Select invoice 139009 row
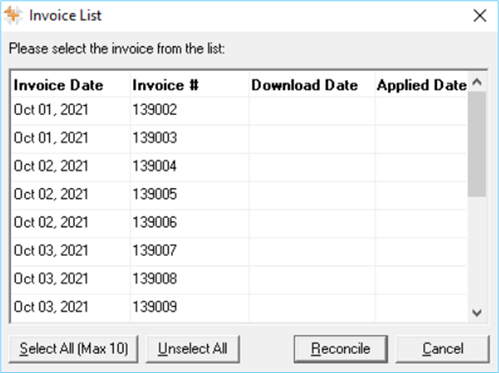This screenshot has width=499, height=373. 239,307
